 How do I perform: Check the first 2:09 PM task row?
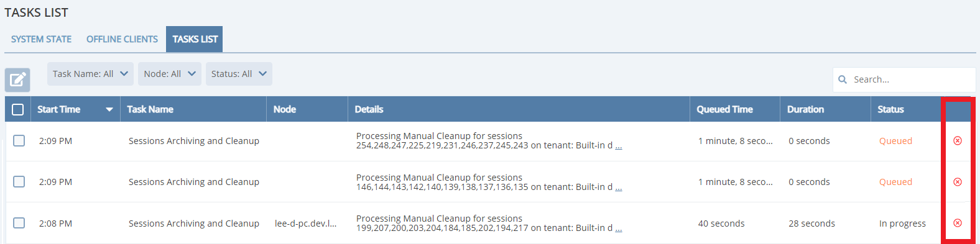(x=19, y=141)
